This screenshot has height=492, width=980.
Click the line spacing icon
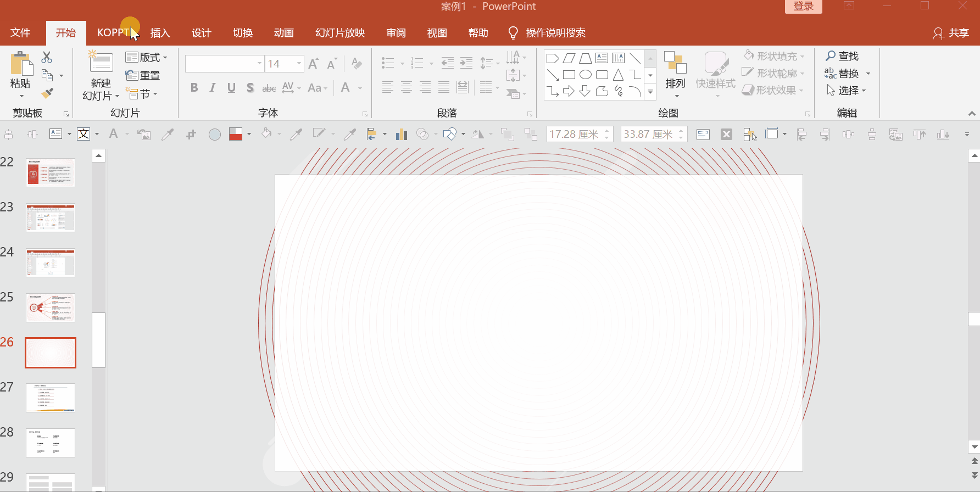[486, 63]
